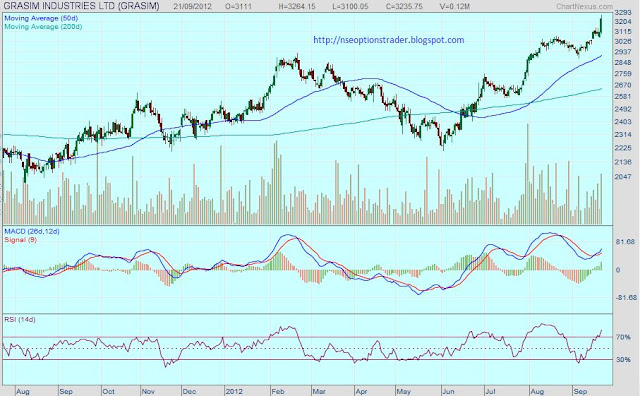Click the close value C=3235.75
This screenshot has width=640, height=396.
pyautogui.click(x=404, y=6)
